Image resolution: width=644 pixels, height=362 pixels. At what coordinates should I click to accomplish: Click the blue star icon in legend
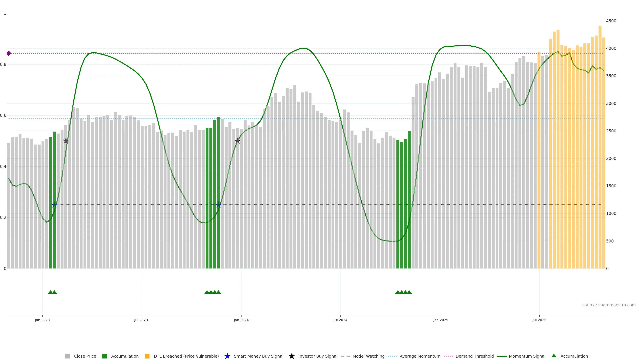coord(227,356)
